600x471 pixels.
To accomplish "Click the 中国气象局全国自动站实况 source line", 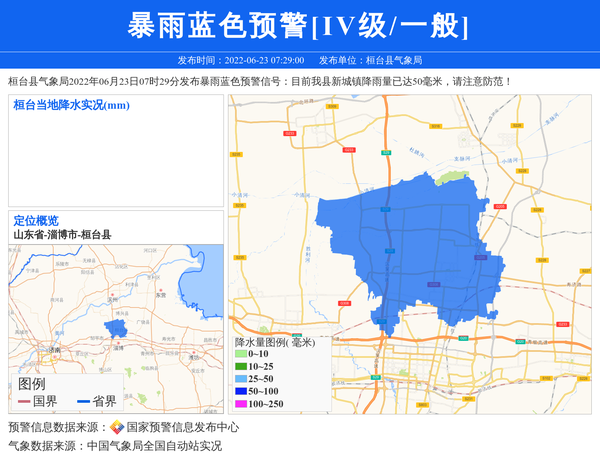I will (x=114, y=446).
